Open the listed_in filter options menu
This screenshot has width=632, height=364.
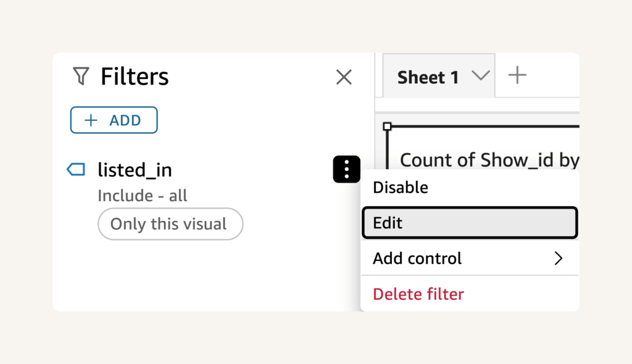(347, 169)
